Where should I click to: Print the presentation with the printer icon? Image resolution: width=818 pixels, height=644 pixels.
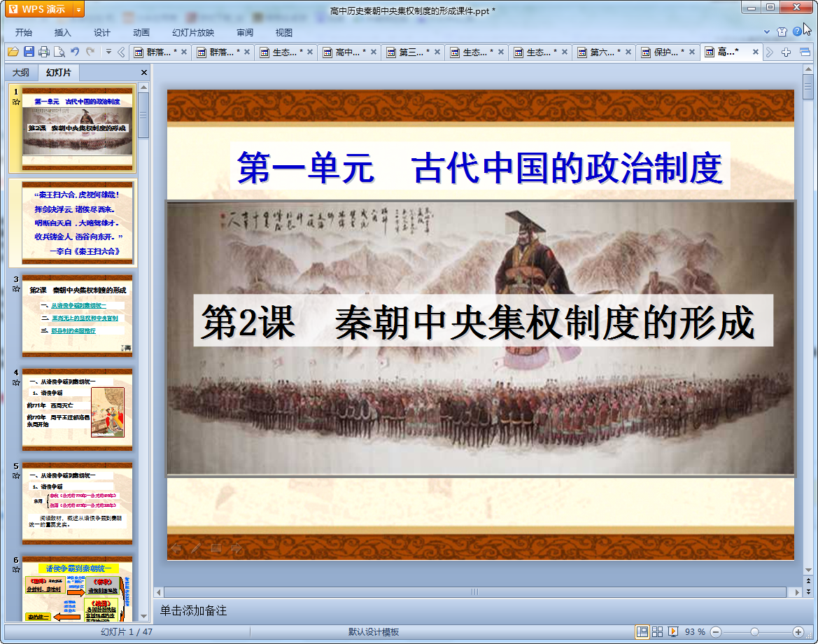tap(44, 52)
